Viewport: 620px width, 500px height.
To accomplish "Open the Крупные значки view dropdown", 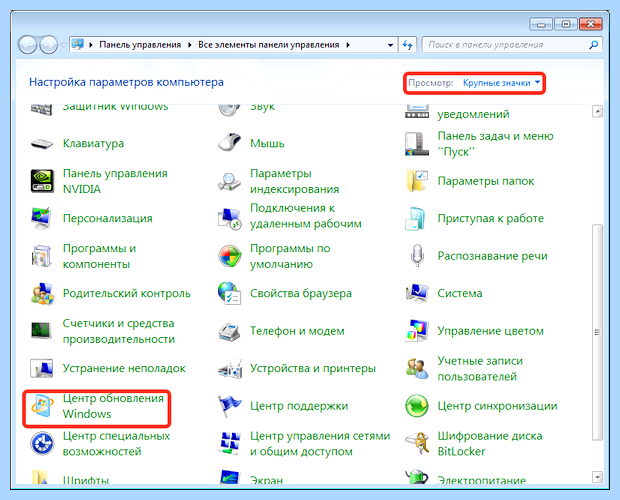I will (501, 83).
